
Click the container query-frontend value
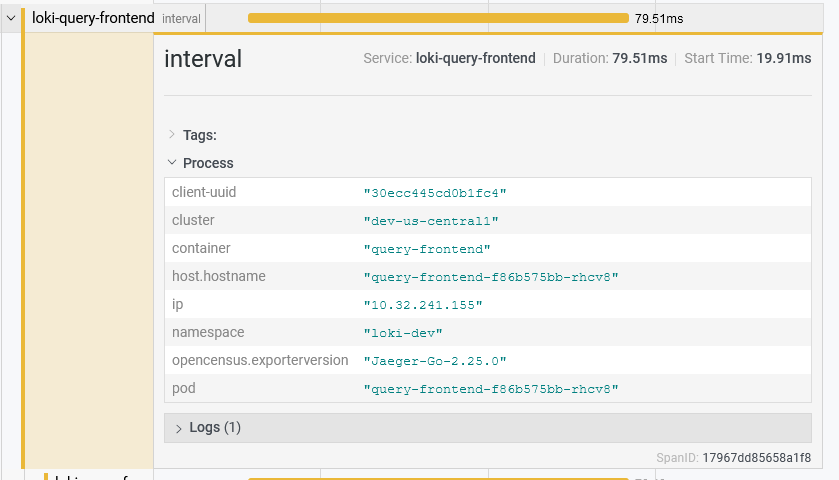[x=427, y=249]
